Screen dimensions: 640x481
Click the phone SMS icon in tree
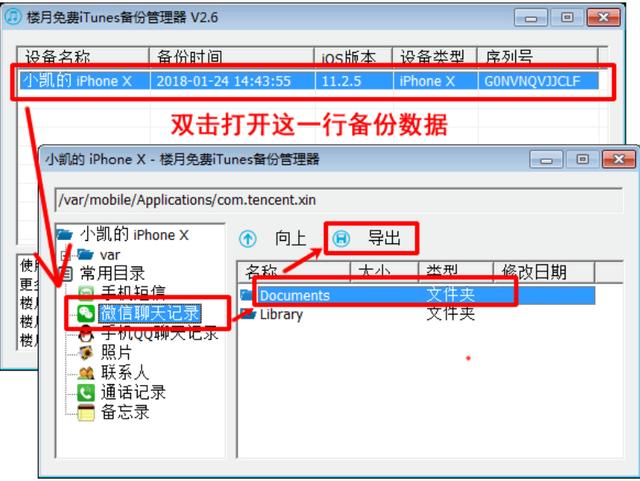coord(86,293)
